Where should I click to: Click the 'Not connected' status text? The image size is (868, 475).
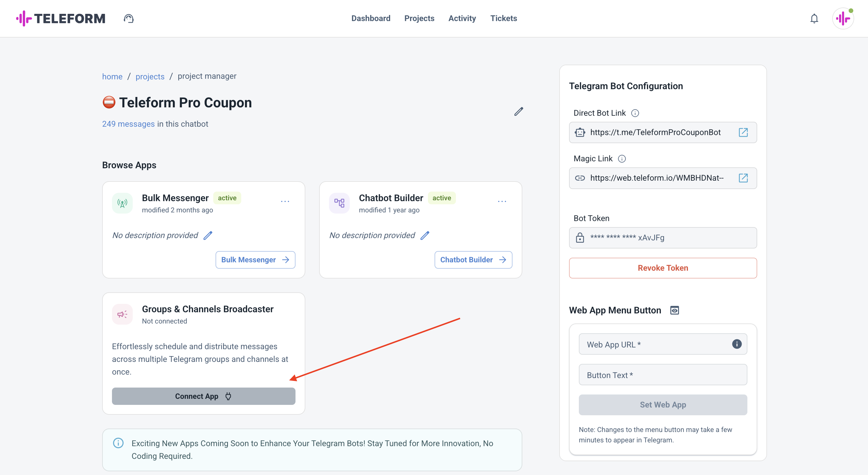[x=164, y=321]
